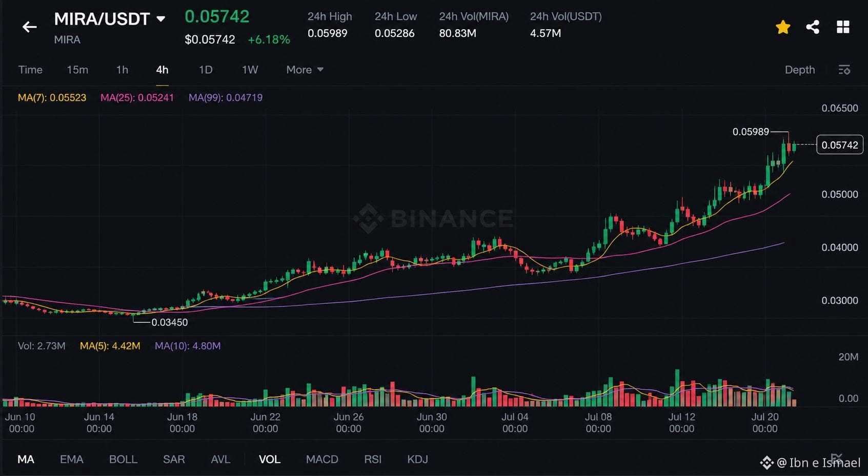Click the MA(25): 0.05241 label

[x=137, y=97]
